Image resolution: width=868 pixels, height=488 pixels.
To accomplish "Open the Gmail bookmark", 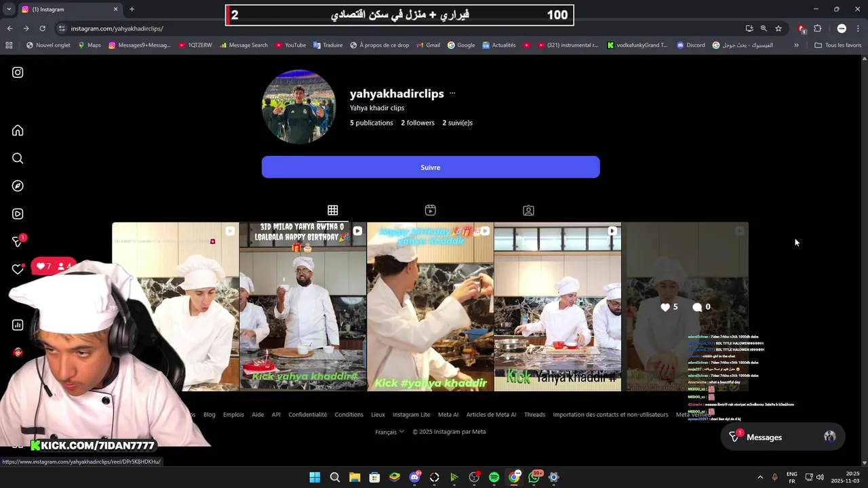I will 429,45.
